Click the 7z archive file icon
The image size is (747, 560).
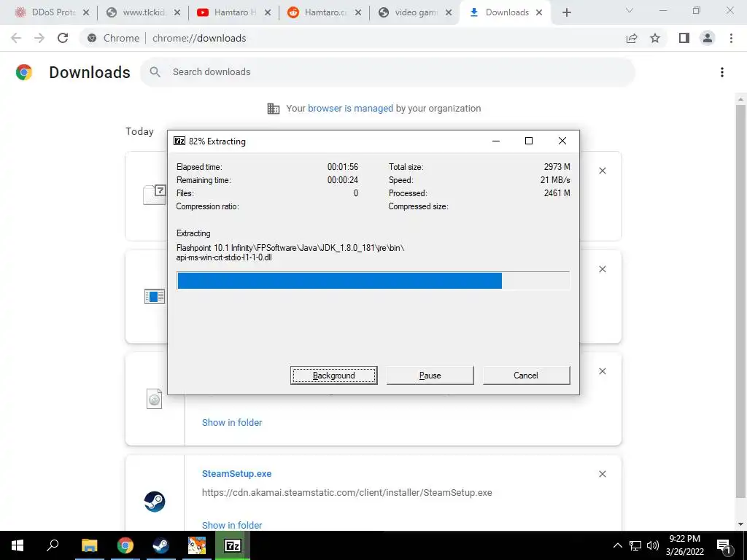[x=155, y=195]
